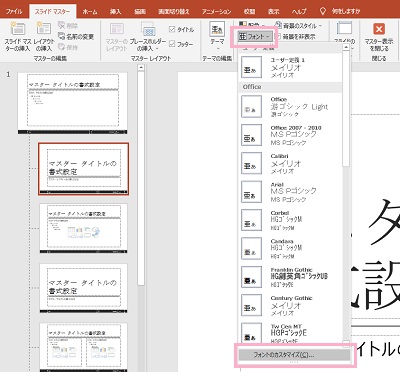400x372 pixels.
Task: Open the 配色 colors dropdown
Action: point(252,25)
